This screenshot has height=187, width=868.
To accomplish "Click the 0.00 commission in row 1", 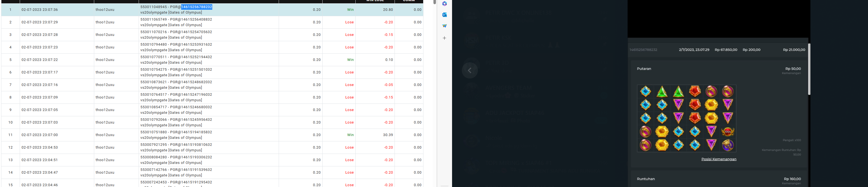I will tap(418, 10).
